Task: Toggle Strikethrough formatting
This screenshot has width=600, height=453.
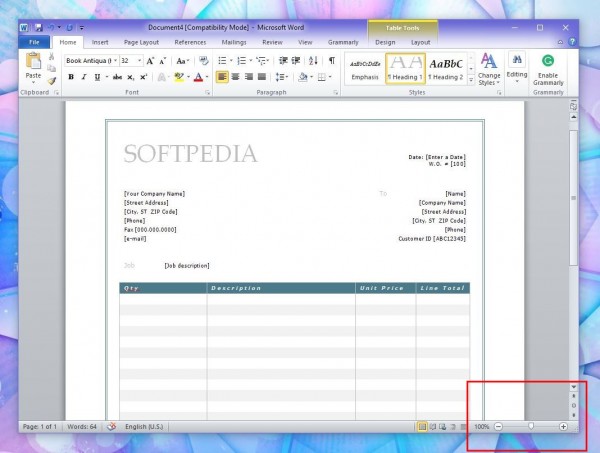Action: tap(117, 77)
